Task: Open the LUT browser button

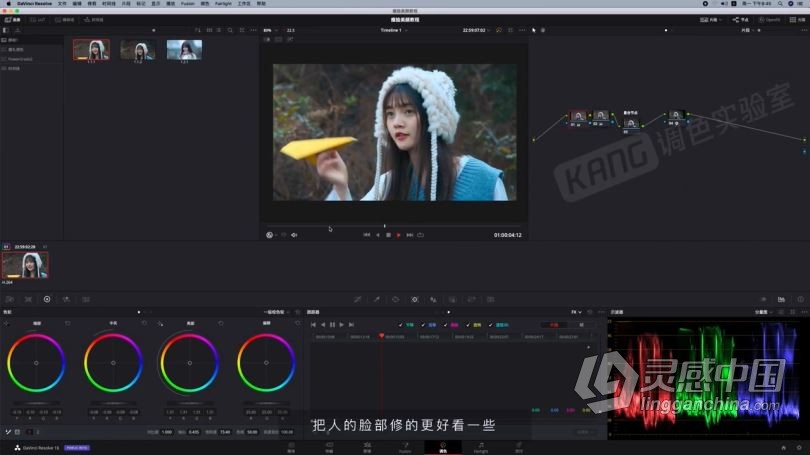Action: coord(38,20)
